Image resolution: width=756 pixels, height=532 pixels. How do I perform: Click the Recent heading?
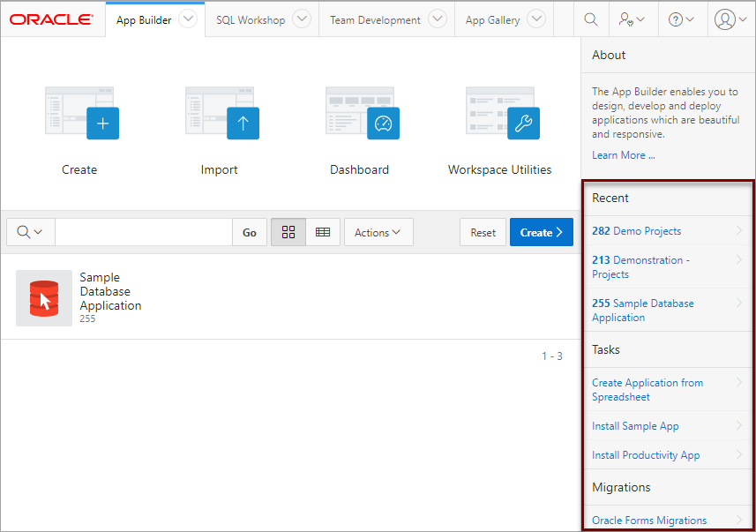click(x=610, y=198)
